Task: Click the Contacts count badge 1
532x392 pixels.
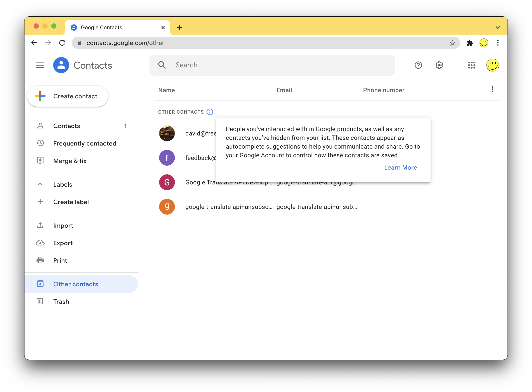Action: click(x=125, y=126)
